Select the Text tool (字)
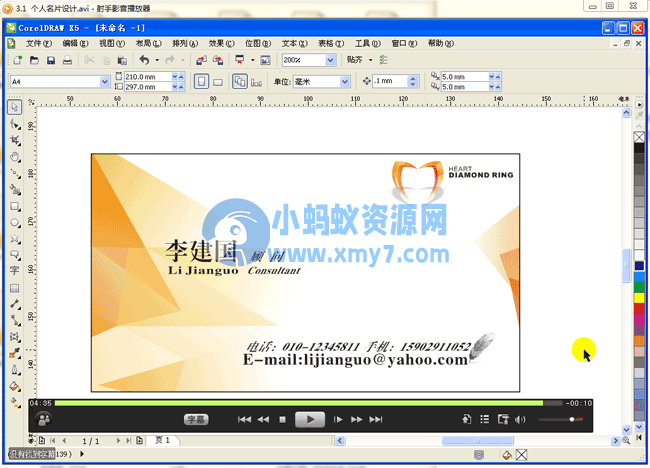650x468 pixels. (15, 271)
